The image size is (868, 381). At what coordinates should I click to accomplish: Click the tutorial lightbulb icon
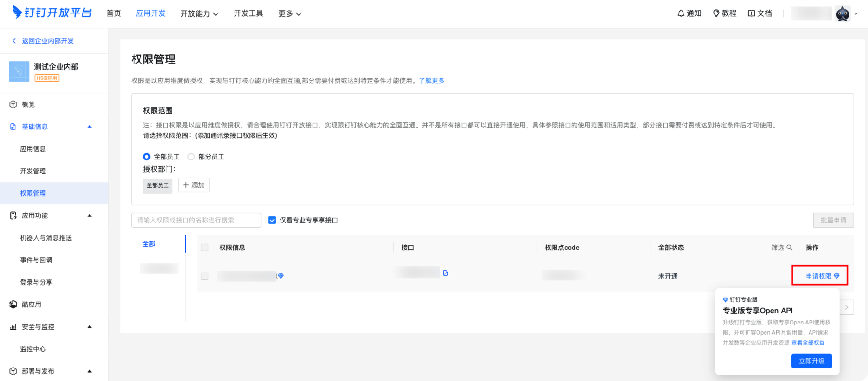pos(716,13)
